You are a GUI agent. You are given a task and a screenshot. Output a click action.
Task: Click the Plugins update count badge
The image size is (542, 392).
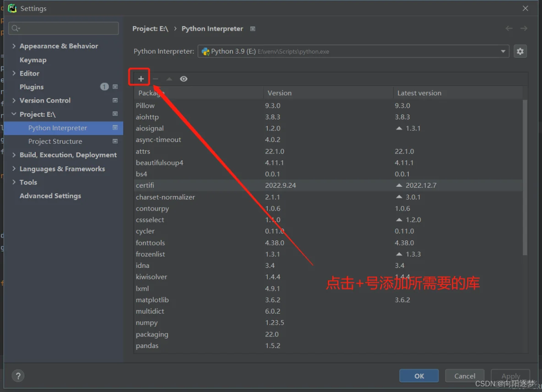coord(104,87)
